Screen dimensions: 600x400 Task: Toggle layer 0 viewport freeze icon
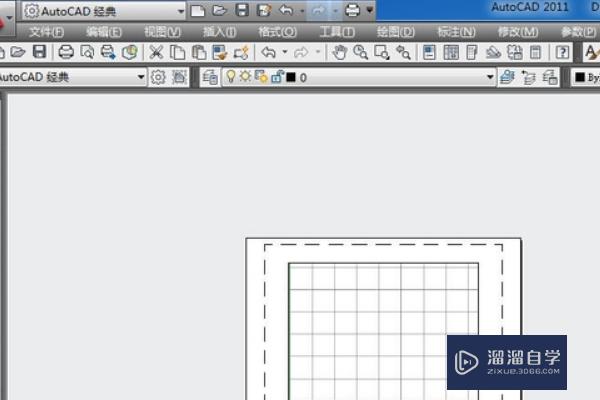coord(261,77)
